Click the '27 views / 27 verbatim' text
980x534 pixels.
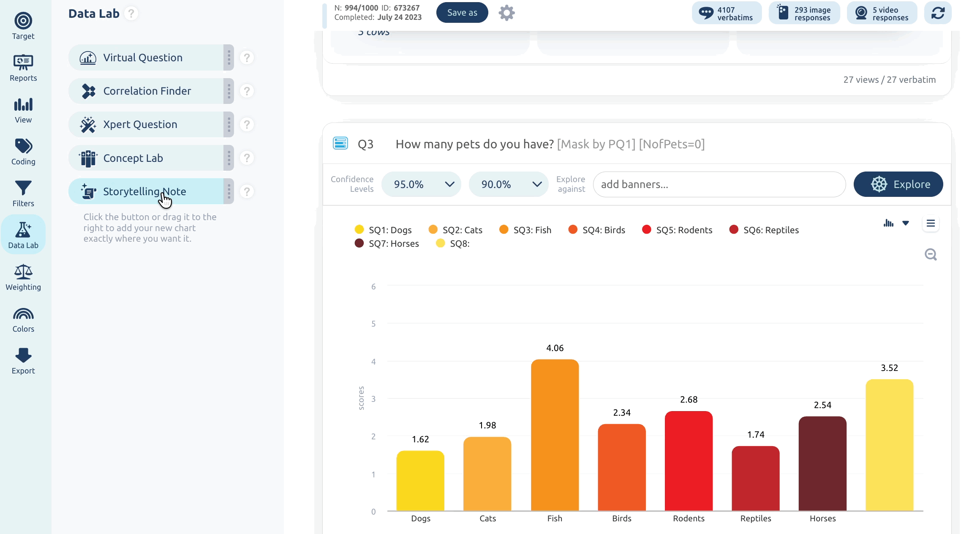(889, 79)
